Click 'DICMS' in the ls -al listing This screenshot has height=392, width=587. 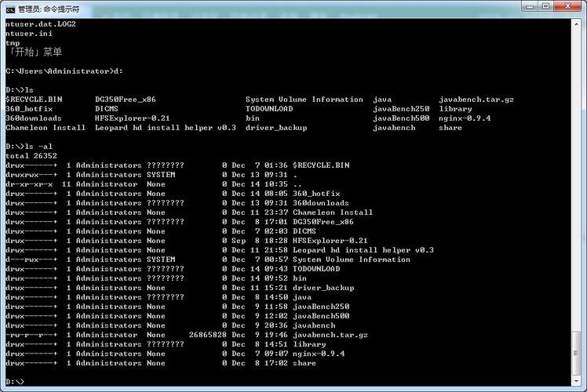[304, 231]
